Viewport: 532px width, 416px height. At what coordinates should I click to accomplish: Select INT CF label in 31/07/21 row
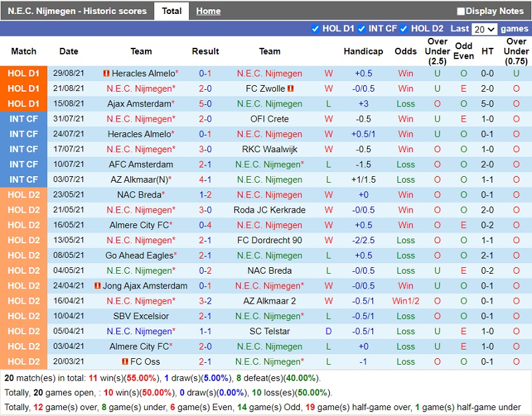tap(23, 119)
